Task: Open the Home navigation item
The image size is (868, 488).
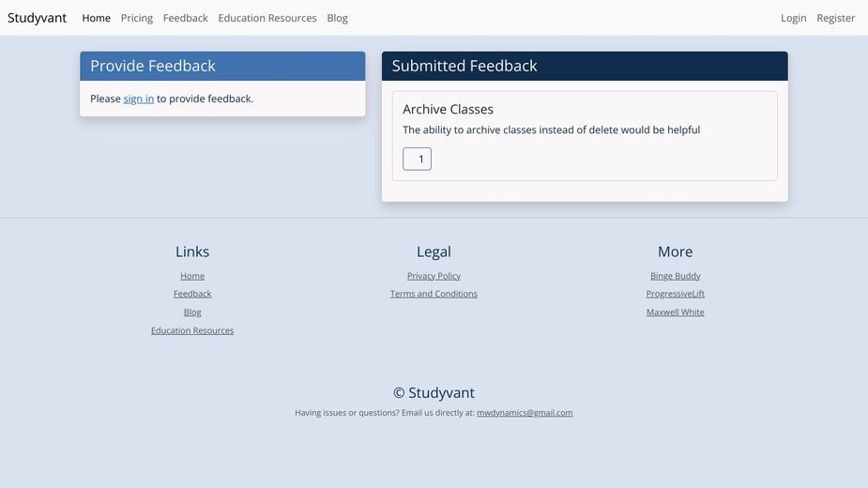Action: (x=97, y=18)
